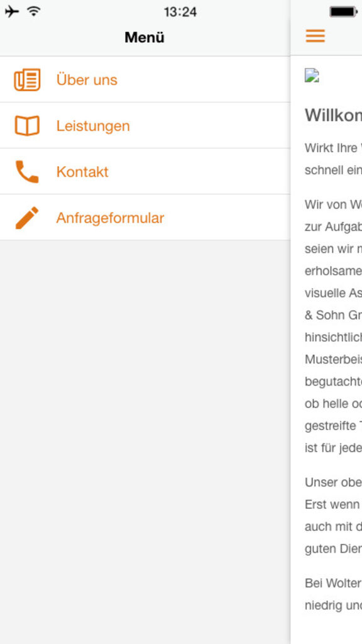
Task: Tap the orange hamburger menu icon
Action: 315,36
